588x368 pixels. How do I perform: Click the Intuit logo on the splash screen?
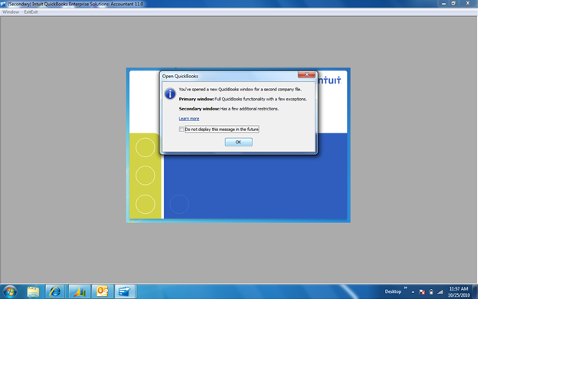330,80
